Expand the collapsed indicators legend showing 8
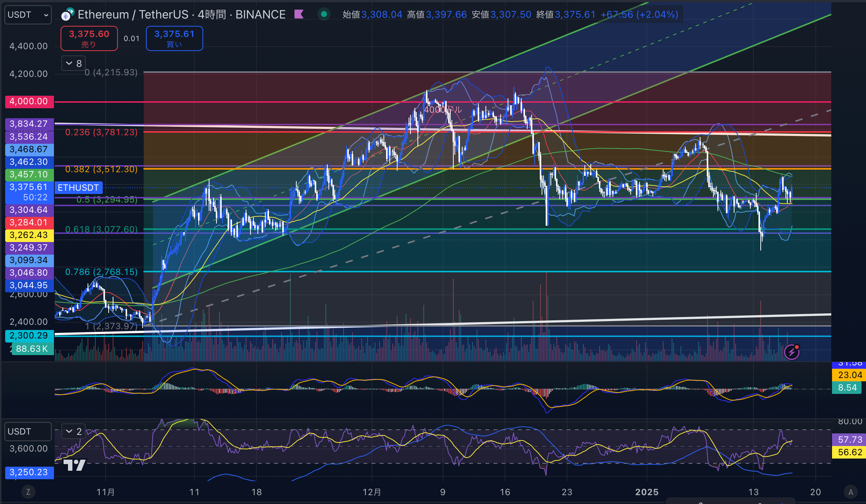The width and height of the screenshot is (866, 504). pos(74,64)
